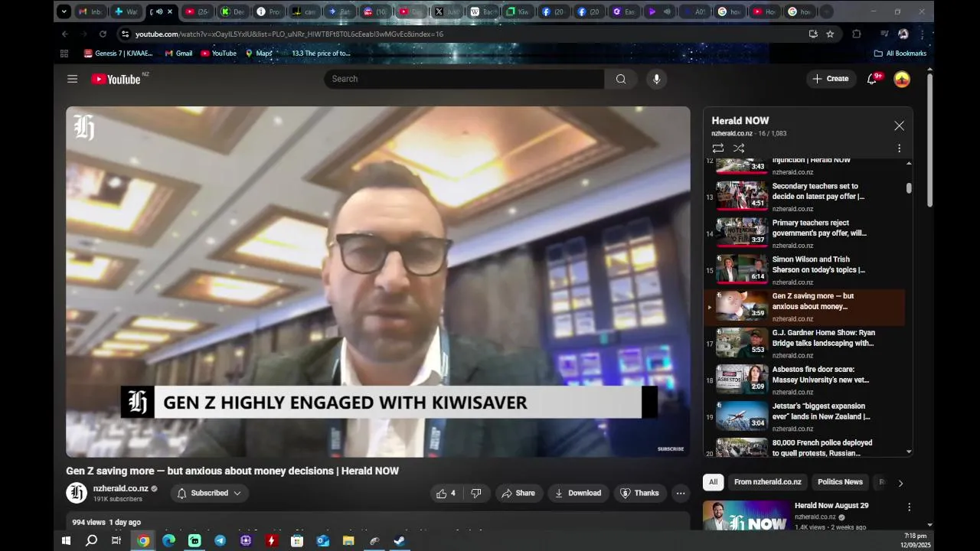Screen dimensions: 980x551
Task: Open Gmail bookmark
Action: coord(178,54)
